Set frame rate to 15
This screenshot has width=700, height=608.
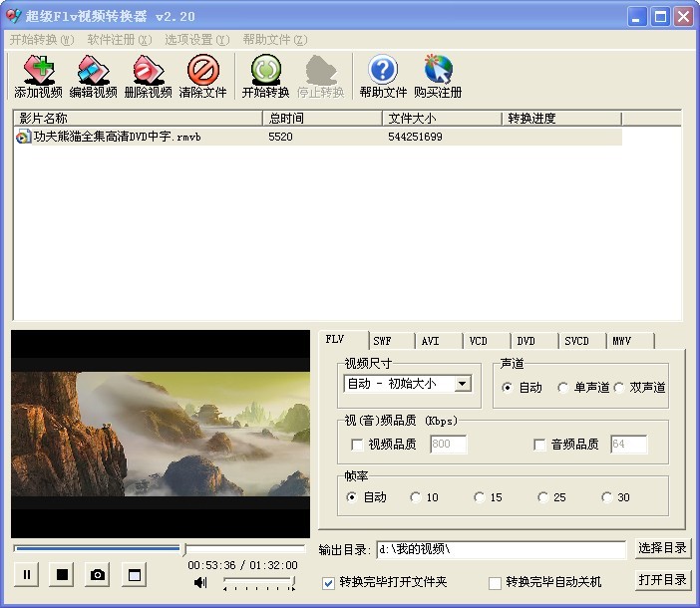pos(479,497)
